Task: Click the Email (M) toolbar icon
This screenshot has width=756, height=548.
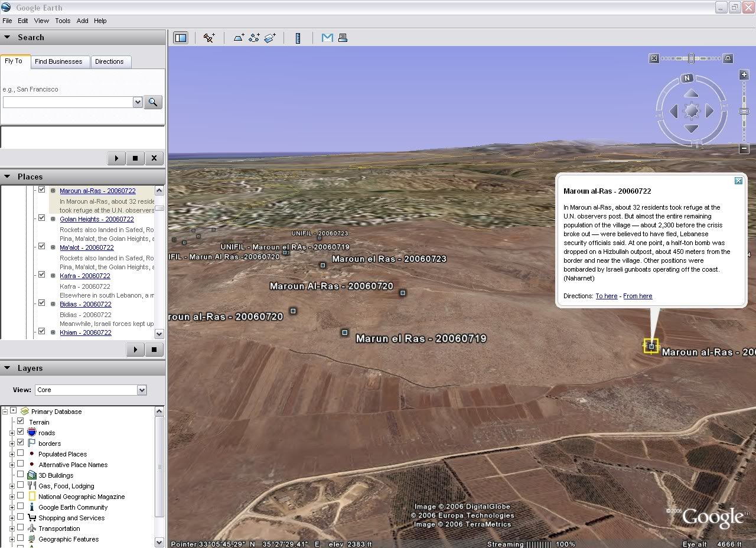Action: click(327, 38)
